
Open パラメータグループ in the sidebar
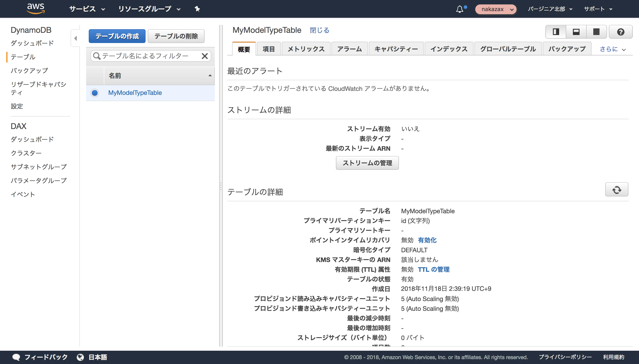tap(39, 180)
